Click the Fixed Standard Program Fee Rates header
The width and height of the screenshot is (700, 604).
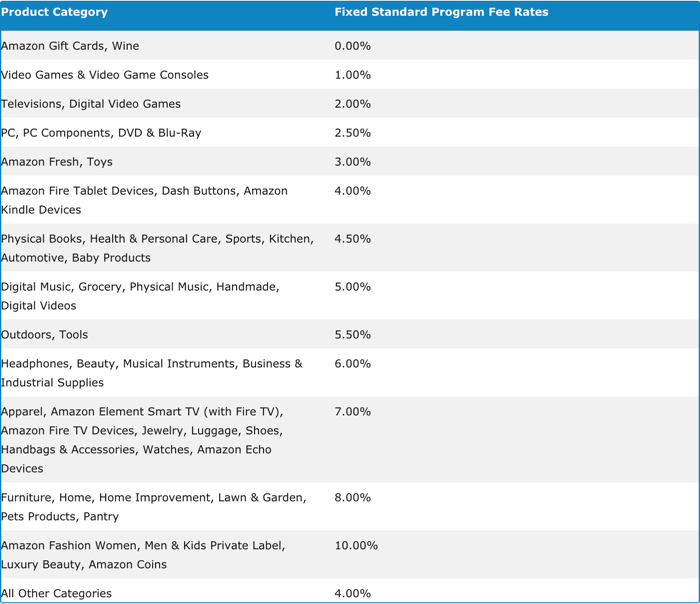coord(441,13)
